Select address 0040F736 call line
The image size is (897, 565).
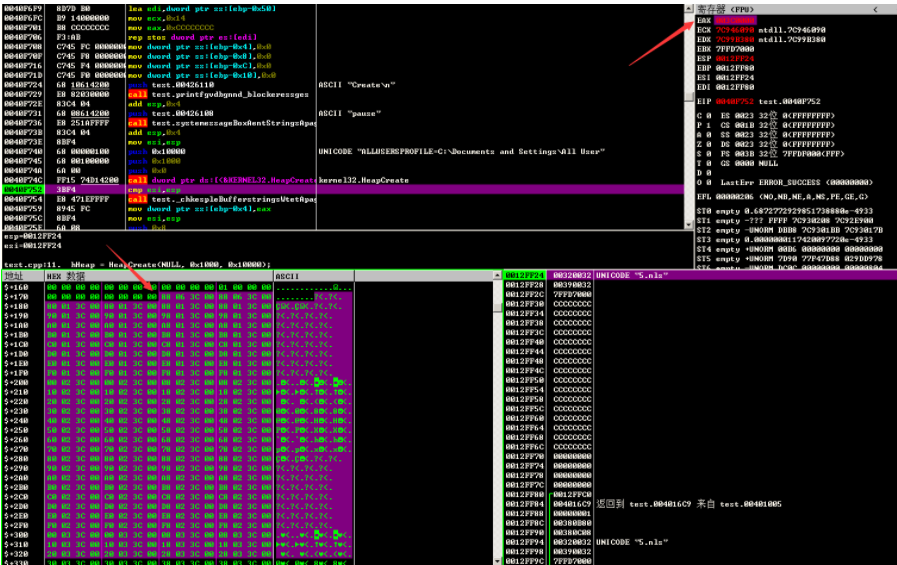(343, 123)
